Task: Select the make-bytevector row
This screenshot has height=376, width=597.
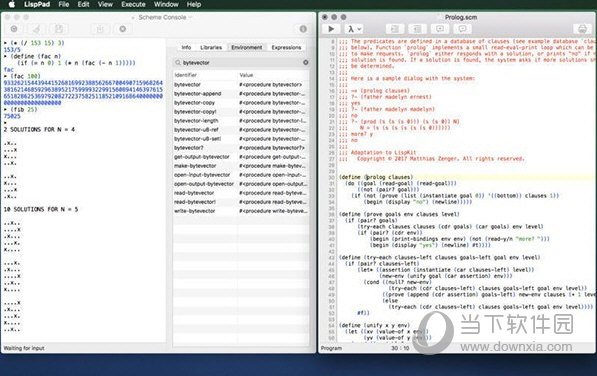Action: point(241,166)
